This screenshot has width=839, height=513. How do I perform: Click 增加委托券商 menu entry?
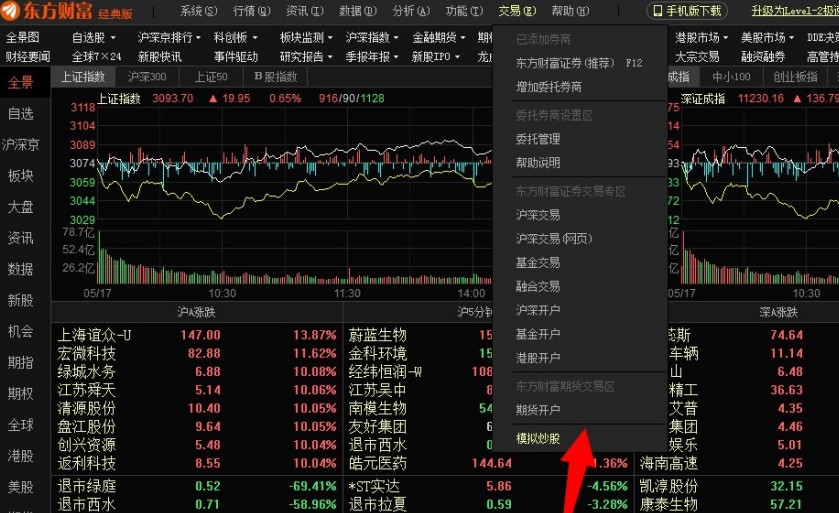coord(548,87)
